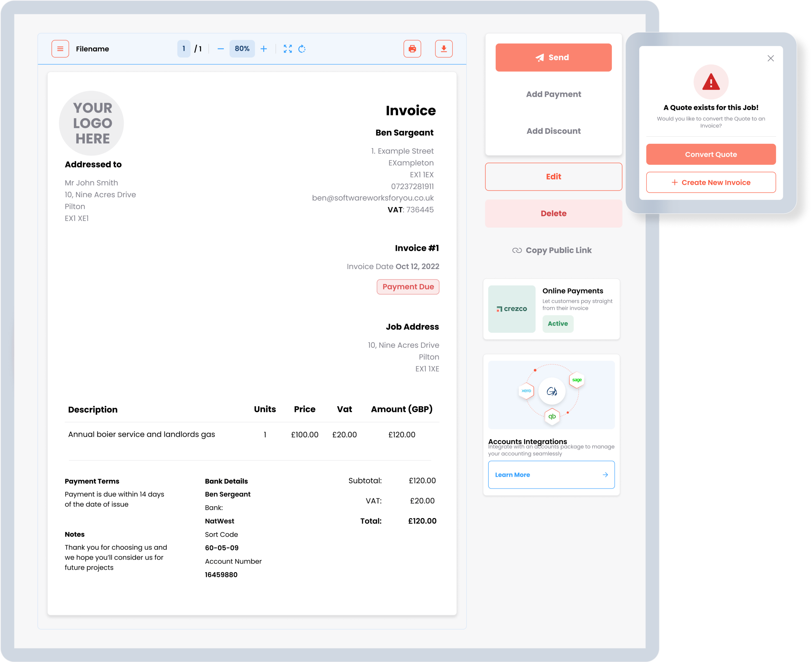Click the rotate page icon

pos(302,49)
